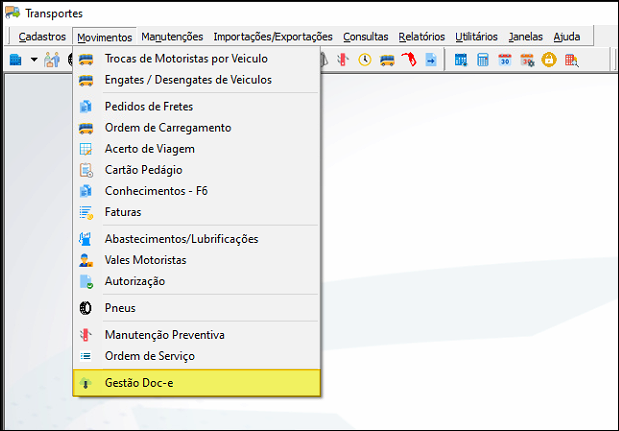
Task: Open Ordem de Serviço
Action: pos(197,356)
